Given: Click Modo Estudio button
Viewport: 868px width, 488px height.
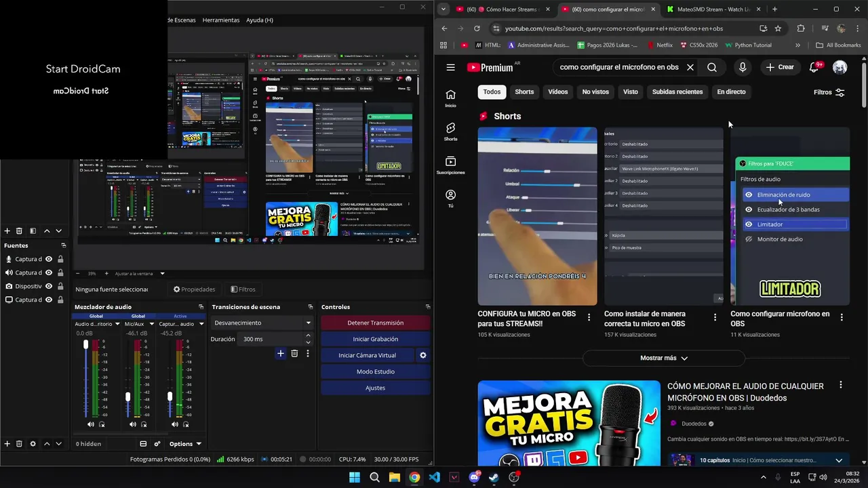Looking at the screenshot, I should click(x=375, y=371).
